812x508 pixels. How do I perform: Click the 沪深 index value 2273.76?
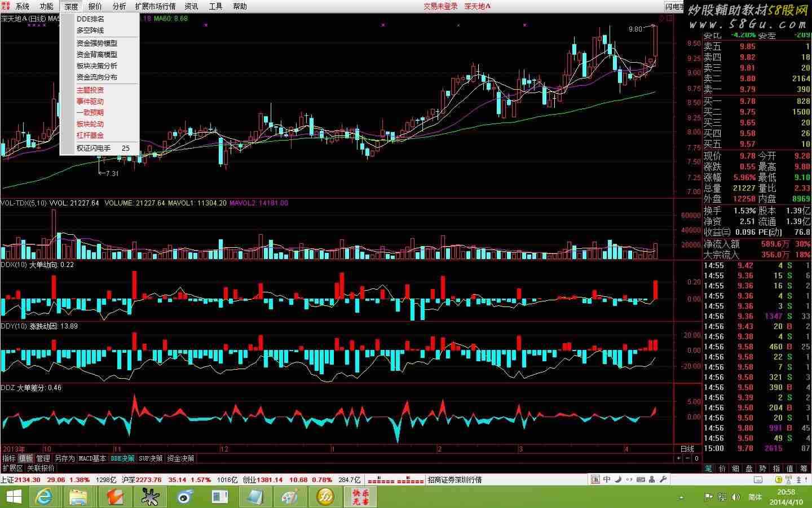(x=148, y=480)
